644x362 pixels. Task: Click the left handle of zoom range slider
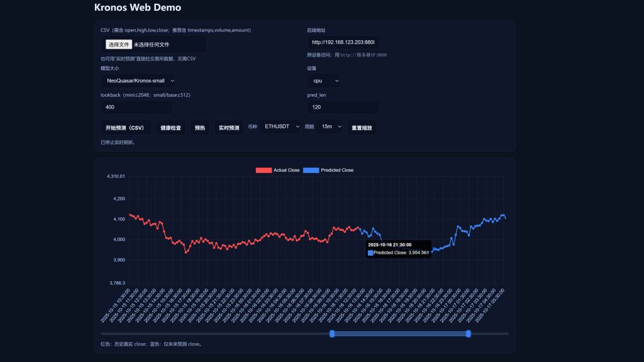click(332, 334)
